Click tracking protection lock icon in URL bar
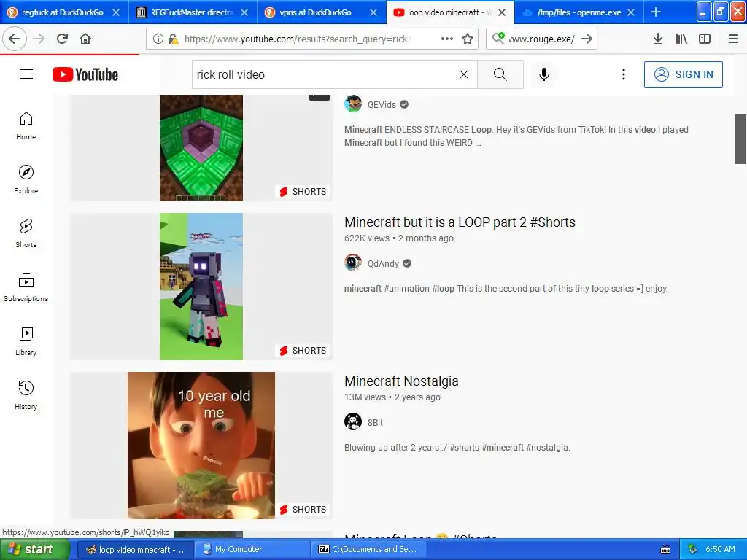The width and height of the screenshot is (747, 560). [x=173, y=39]
